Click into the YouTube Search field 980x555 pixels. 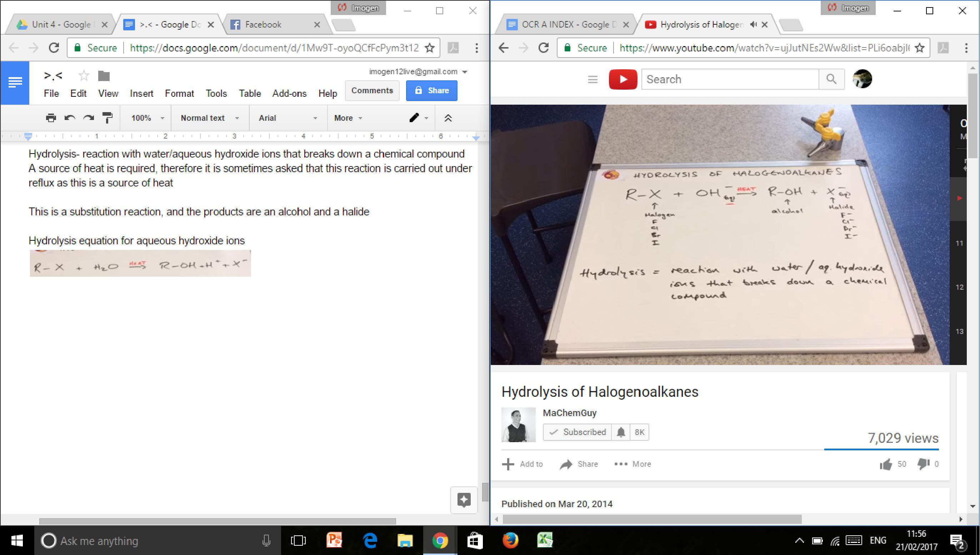click(730, 79)
